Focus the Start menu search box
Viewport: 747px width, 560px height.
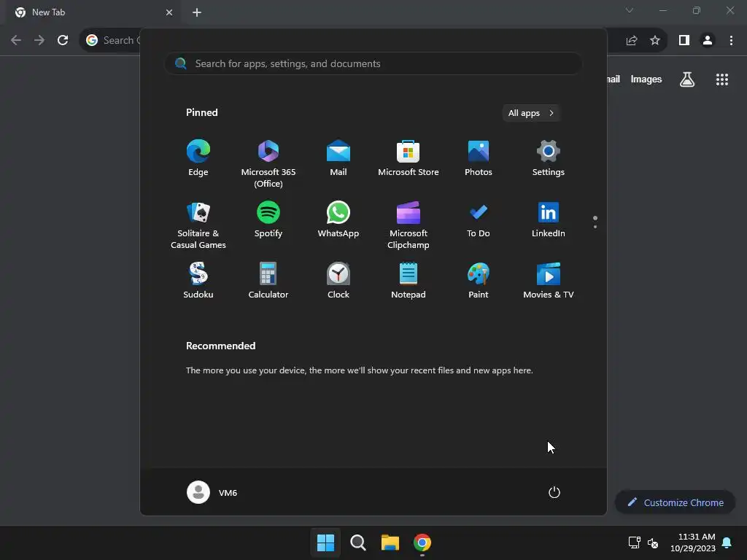373,64
